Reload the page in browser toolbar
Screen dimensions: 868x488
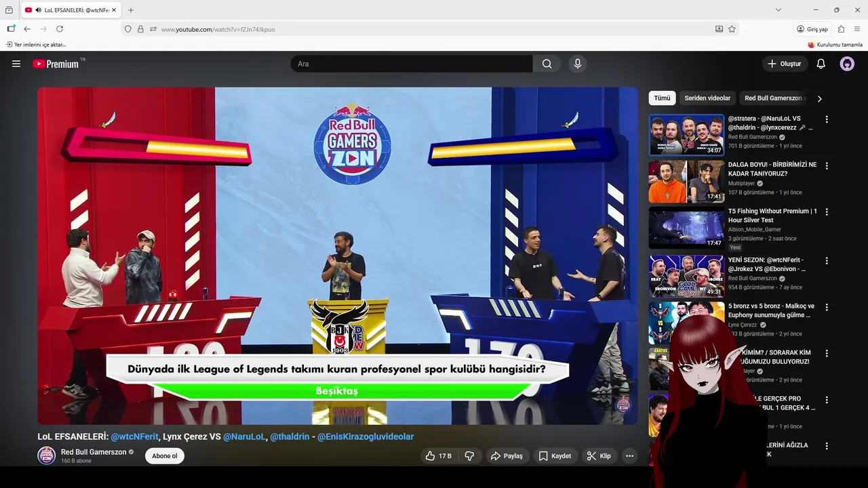coord(60,29)
